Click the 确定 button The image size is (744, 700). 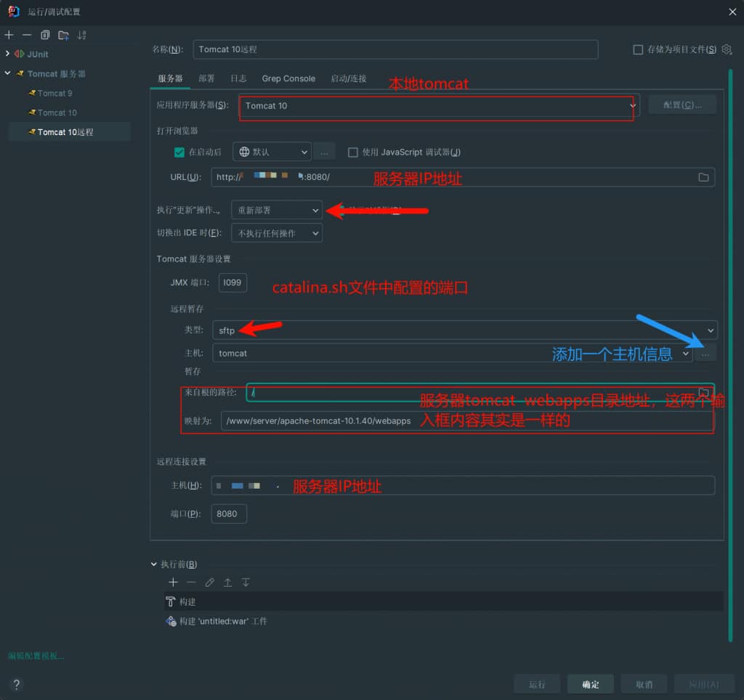click(591, 684)
